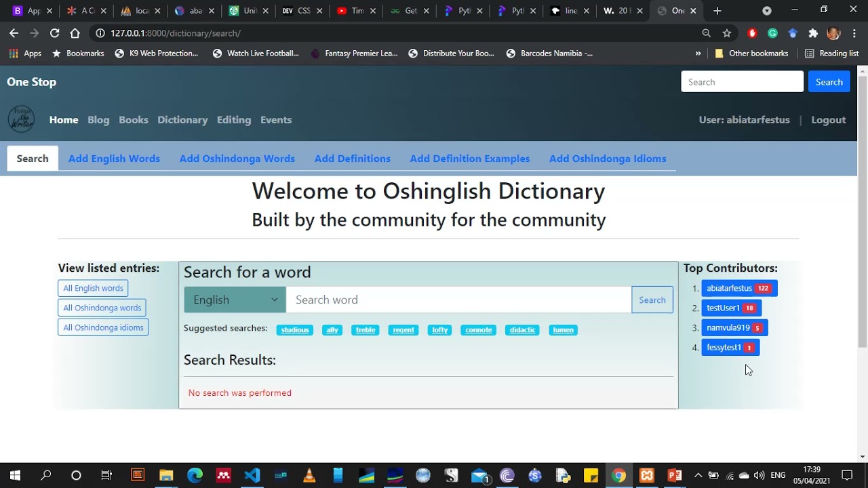Select suggested search 'lofty'
The width and height of the screenshot is (868, 488).
(x=440, y=330)
